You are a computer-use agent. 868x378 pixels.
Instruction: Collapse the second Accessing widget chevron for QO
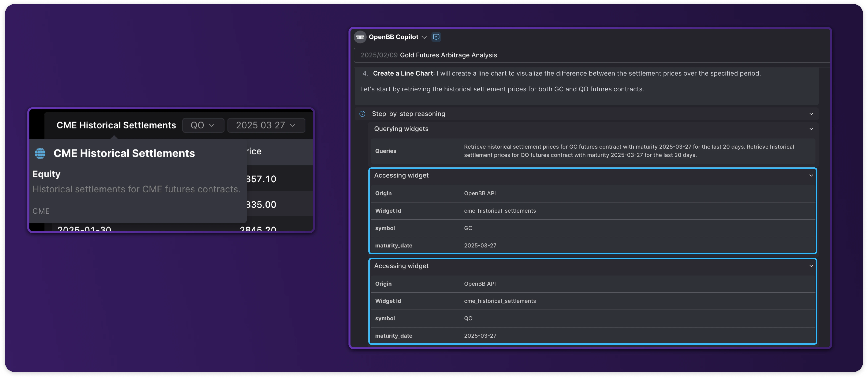point(811,266)
